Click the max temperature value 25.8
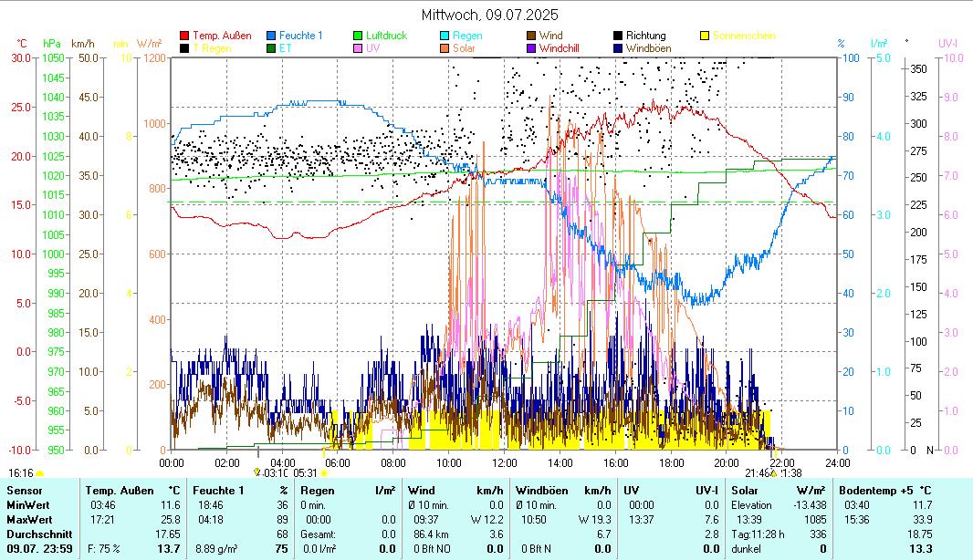This screenshot has width=973, height=560. coord(170,520)
